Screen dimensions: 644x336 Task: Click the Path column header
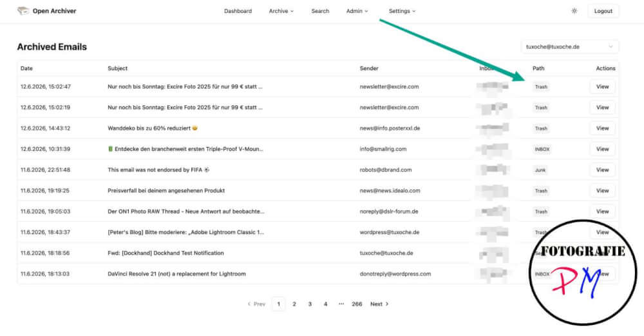click(x=538, y=68)
